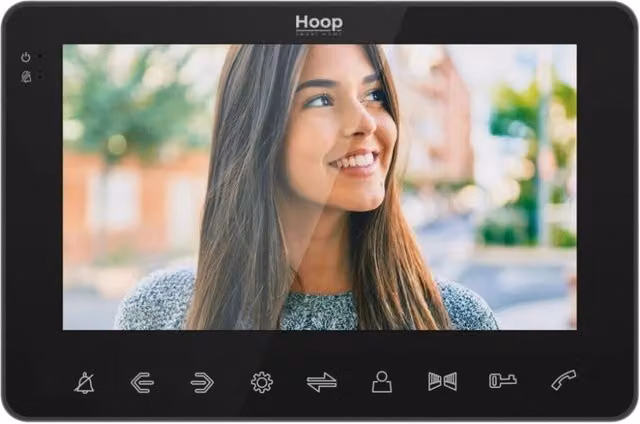640x424 pixels.
Task: Click the blurred lamp post in the feed
Action: 542,163
